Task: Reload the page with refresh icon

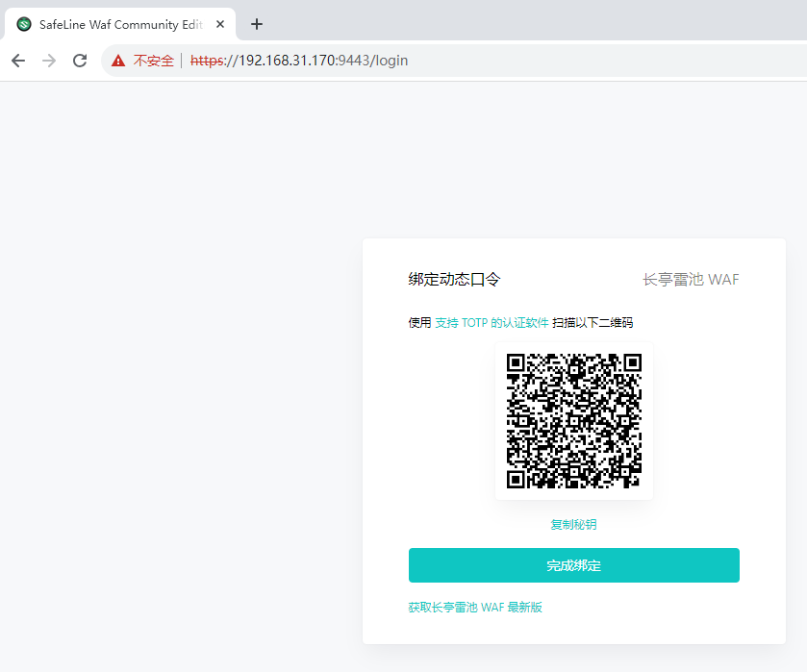Action: coord(80,61)
